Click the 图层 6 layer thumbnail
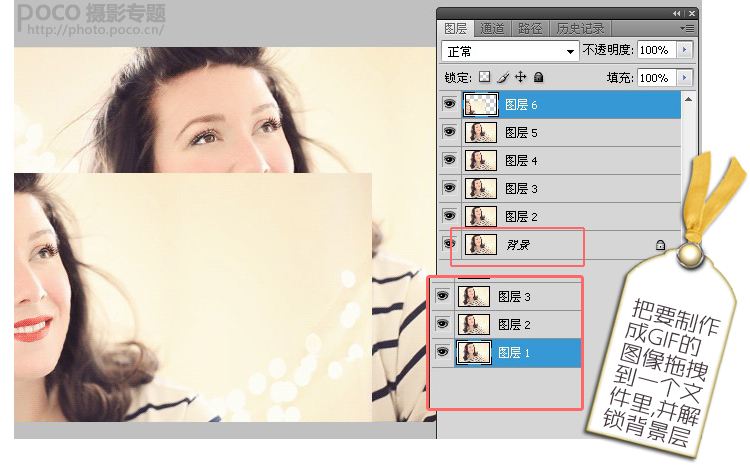Image resolution: width=750 pixels, height=471 pixels. tap(481, 105)
